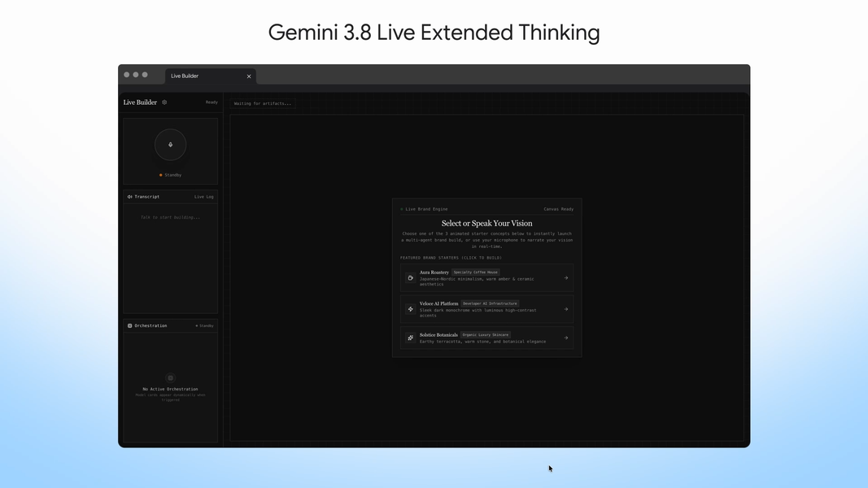This screenshot has width=868, height=488.
Task: Click the Orchestration panel title
Action: pos(150,326)
